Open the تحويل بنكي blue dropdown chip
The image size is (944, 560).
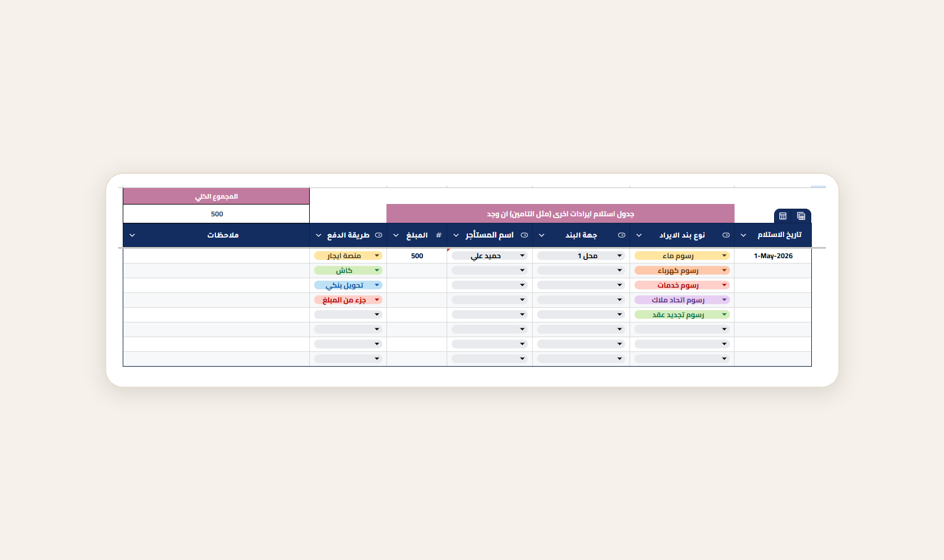348,285
